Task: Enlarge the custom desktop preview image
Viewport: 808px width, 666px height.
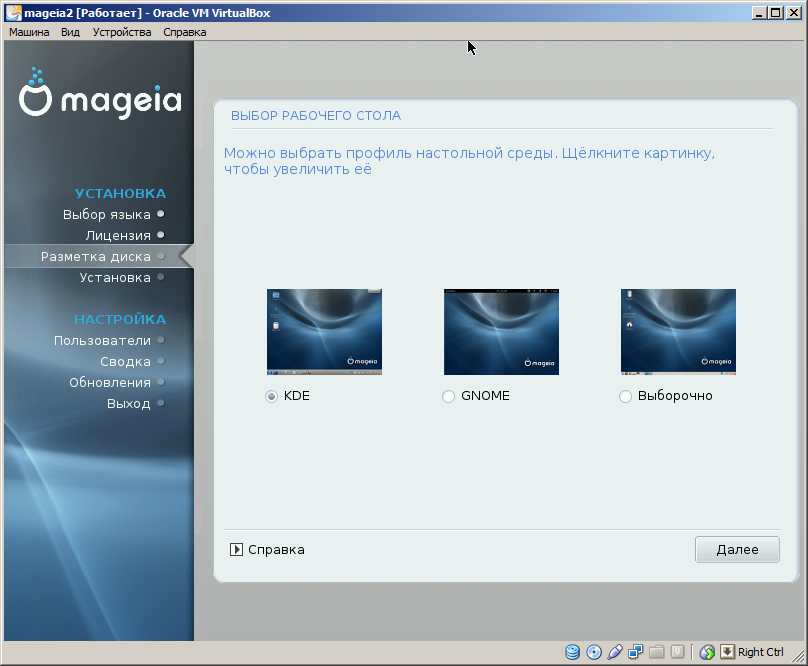Action: [678, 332]
